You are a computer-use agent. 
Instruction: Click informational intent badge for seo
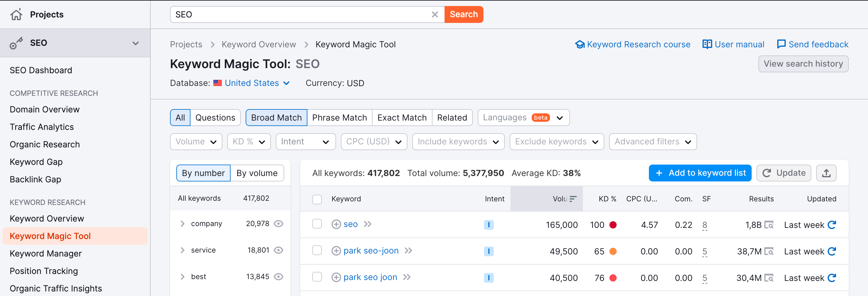coord(489,225)
